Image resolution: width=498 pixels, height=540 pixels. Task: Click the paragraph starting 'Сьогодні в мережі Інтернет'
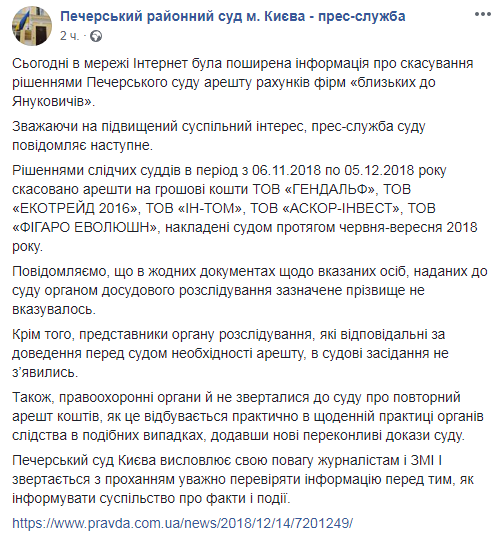242,82
